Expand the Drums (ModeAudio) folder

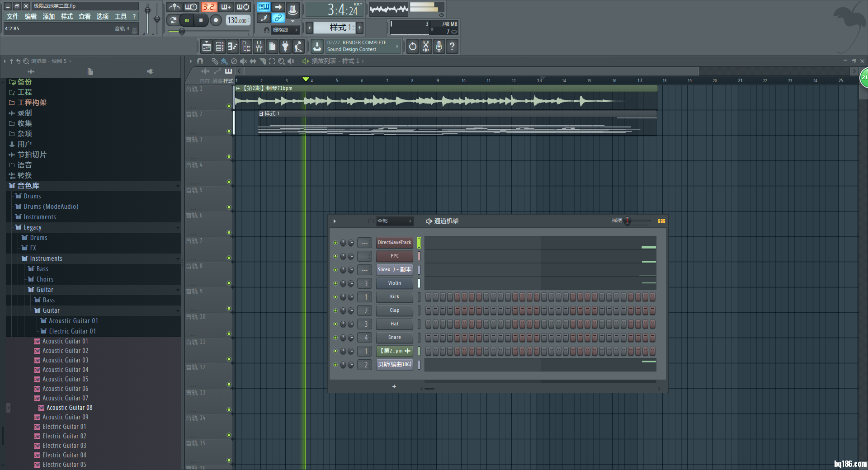[x=51, y=207]
